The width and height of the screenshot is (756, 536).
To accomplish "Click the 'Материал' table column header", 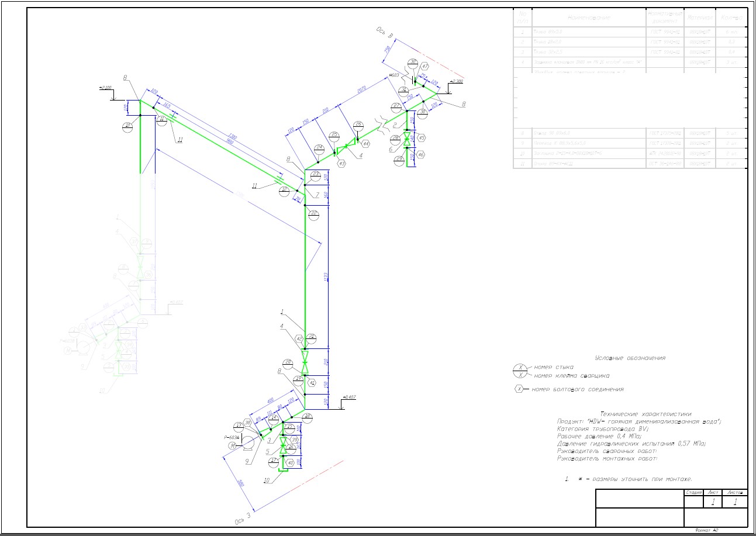I will pos(700,18).
